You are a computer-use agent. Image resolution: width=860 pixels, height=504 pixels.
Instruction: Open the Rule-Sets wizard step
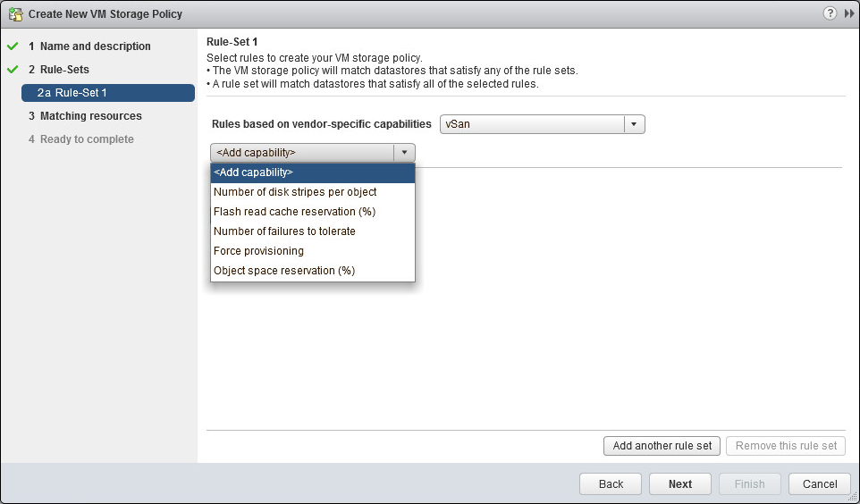point(64,70)
